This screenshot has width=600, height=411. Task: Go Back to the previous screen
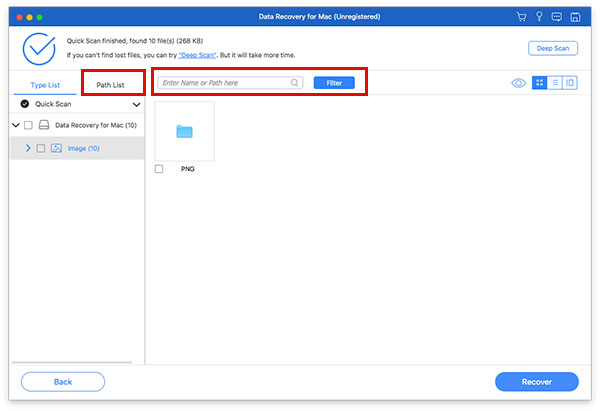63,382
